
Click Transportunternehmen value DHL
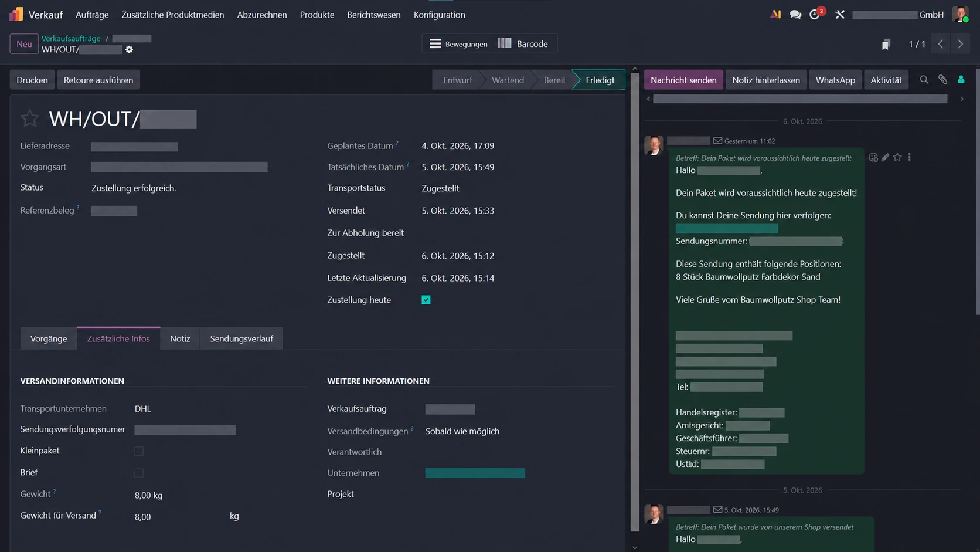tap(142, 409)
